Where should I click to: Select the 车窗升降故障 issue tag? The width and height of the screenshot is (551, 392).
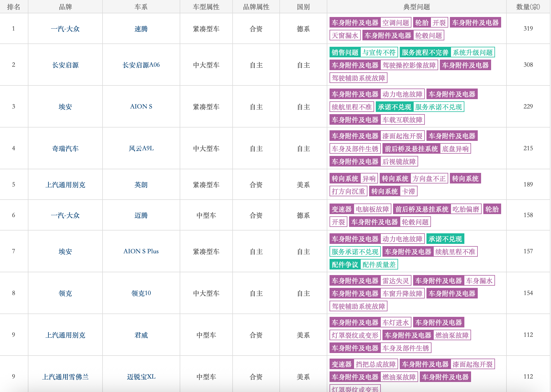402,293
